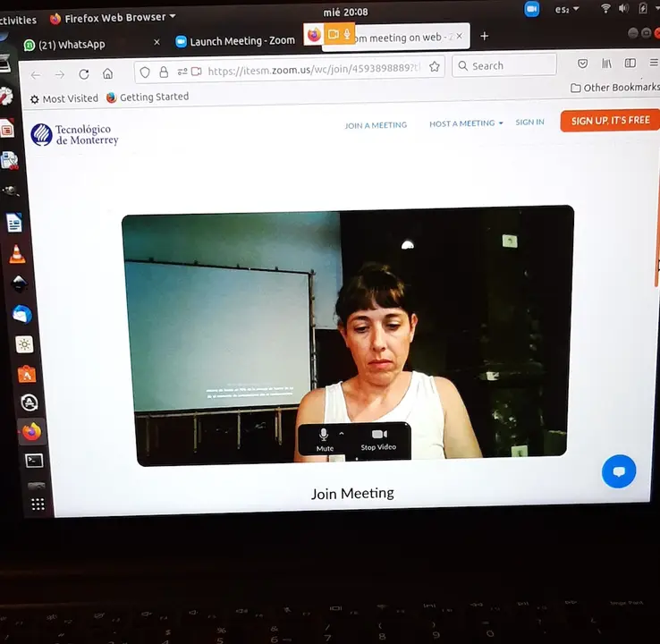Reload the current page

point(84,74)
